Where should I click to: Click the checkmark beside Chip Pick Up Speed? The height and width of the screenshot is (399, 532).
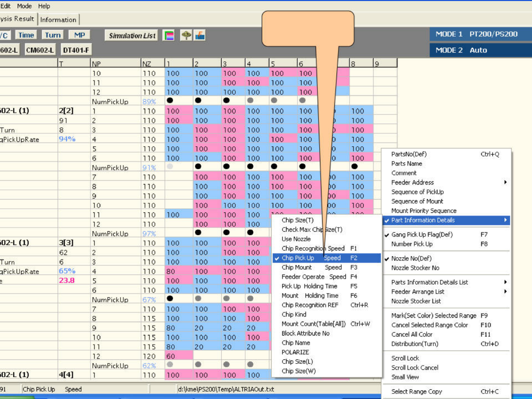[277, 258]
